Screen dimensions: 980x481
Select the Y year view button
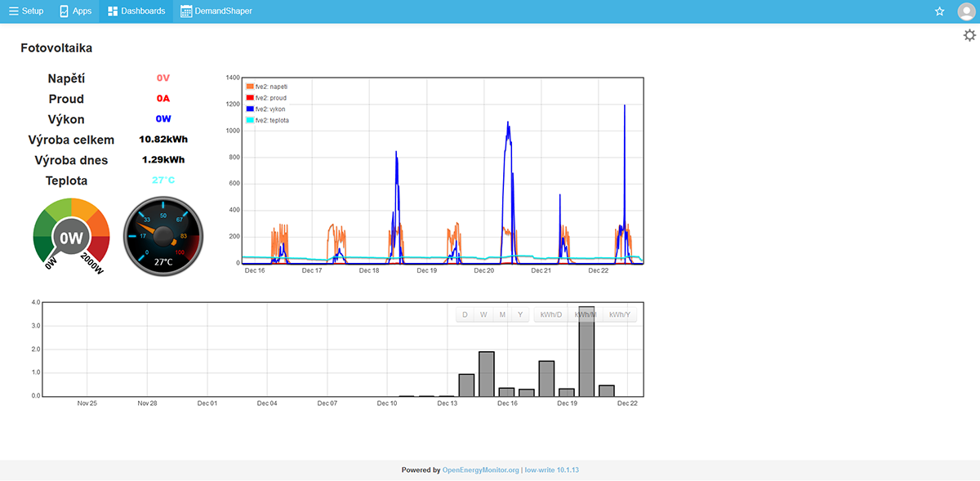pyautogui.click(x=520, y=314)
